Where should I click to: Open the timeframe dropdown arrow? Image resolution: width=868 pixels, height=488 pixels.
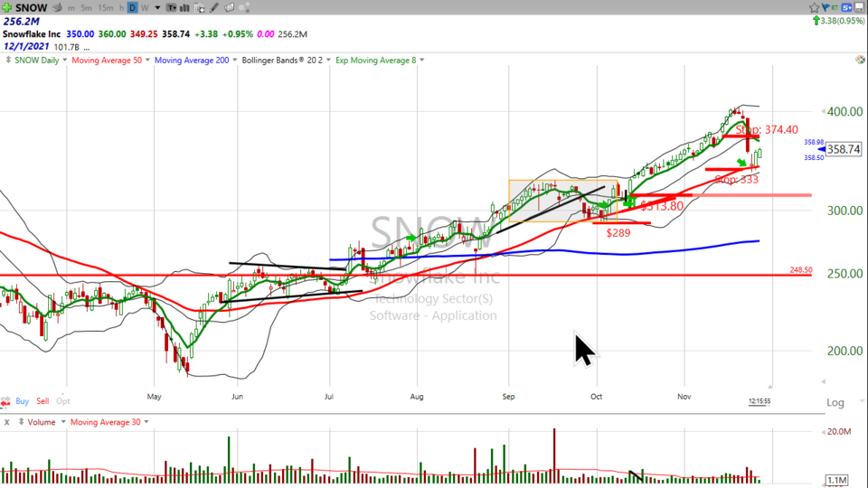pyautogui.click(x=159, y=7)
